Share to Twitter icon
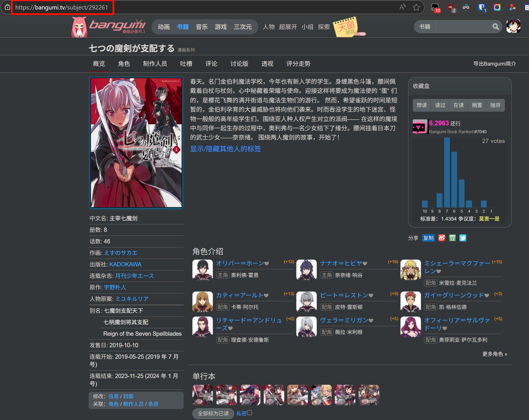Screen dimensions: 529x420 (x=463, y=238)
